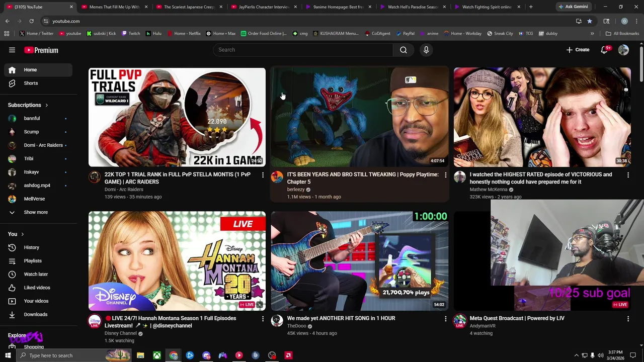
Task: Open options menu for Arc Raiders video
Action: [263, 175]
